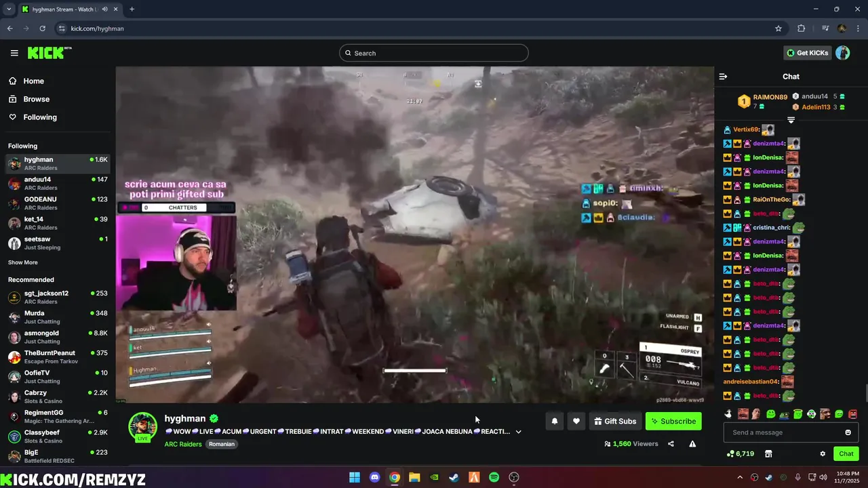The height and width of the screenshot is (488, 868).
Task: Click Show More under Following
Action: click(23, 262)
